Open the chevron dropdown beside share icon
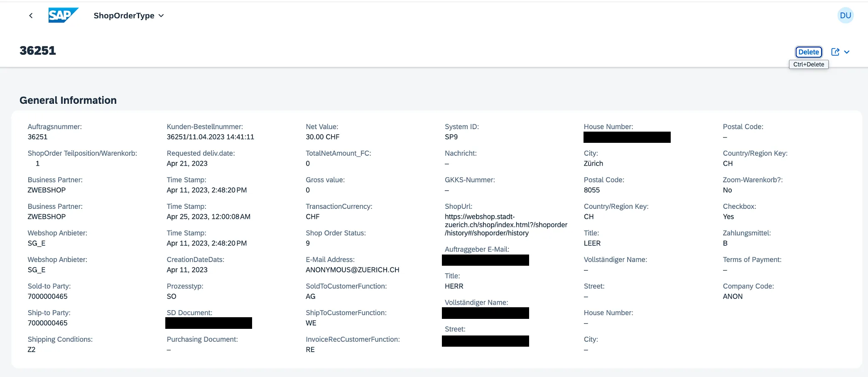Viewport: 868px width, 377px height. coord(847,52)
